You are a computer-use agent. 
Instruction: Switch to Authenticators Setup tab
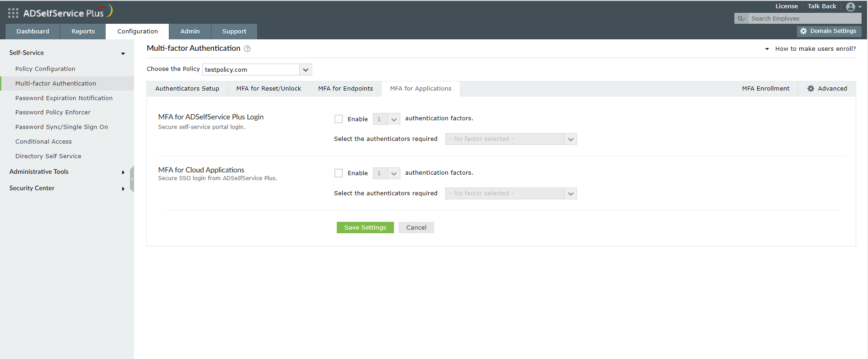pos(187,89)
